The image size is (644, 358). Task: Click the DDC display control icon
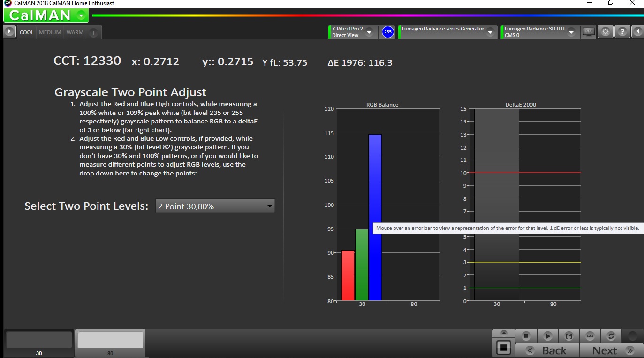pyautogui.click(x=588, y=31)
